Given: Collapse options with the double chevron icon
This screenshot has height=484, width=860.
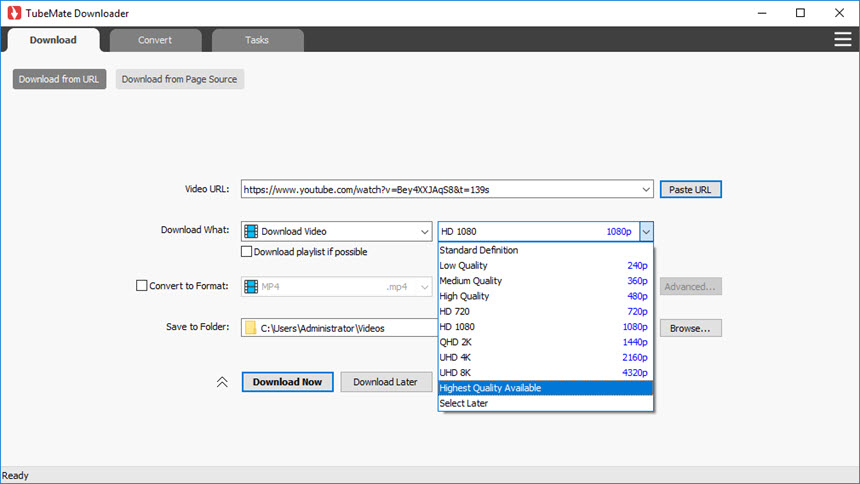Looking at the screenshot, I should pos(222,382).
